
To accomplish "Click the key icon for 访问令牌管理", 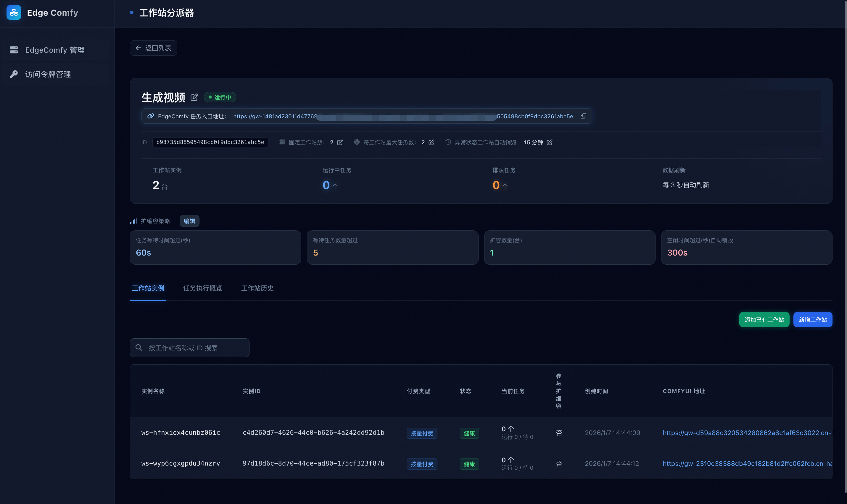I will click(x=14, y=74).
